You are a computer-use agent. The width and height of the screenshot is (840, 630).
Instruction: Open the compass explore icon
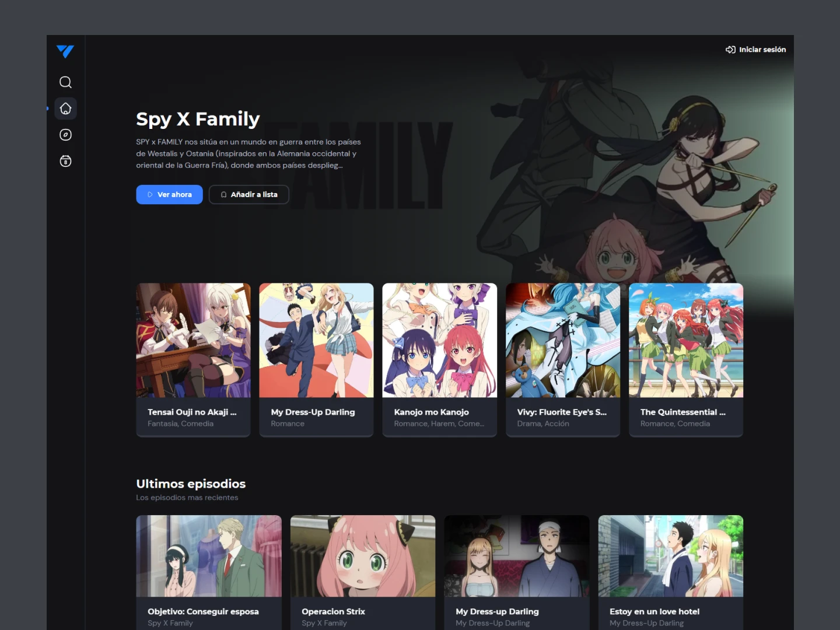65,135
